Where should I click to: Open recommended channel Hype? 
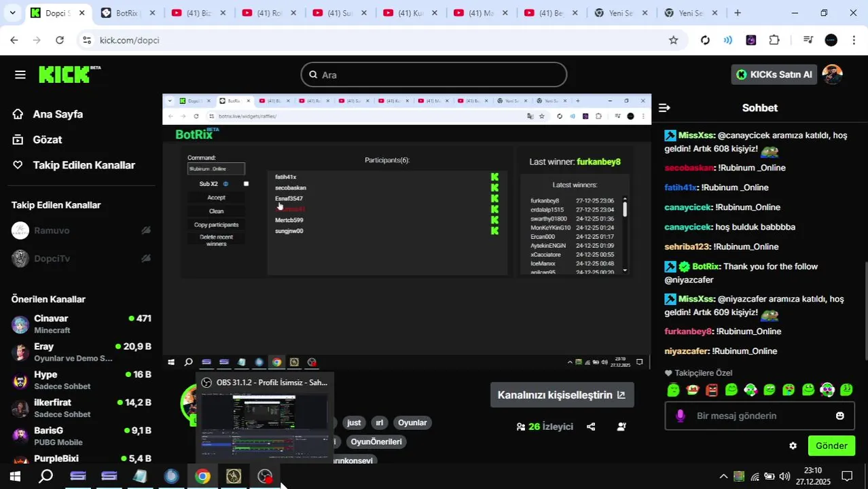click(x=81, y=380)
